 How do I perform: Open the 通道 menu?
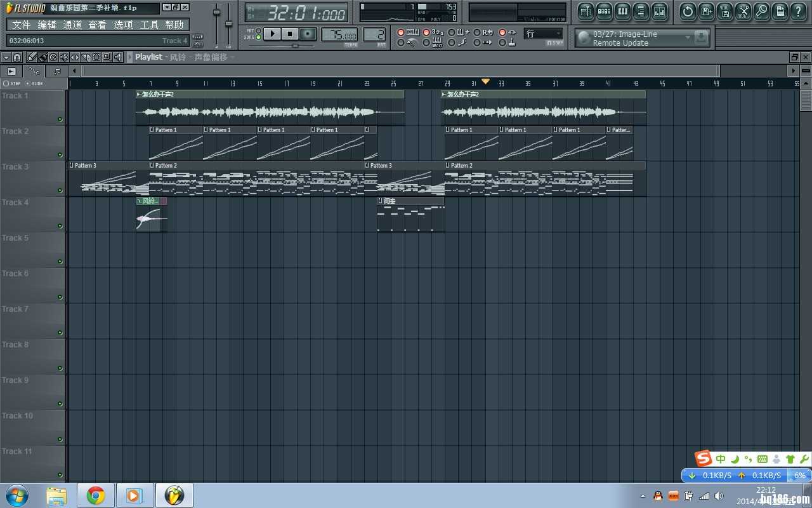click(x=72, y=25)
